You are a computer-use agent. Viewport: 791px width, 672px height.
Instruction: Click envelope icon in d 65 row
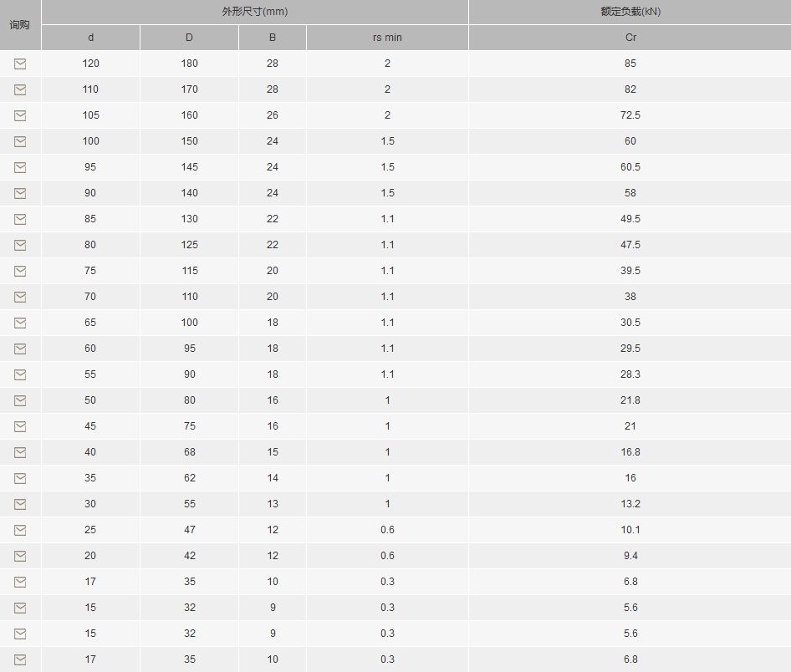(x=20, y=323)
